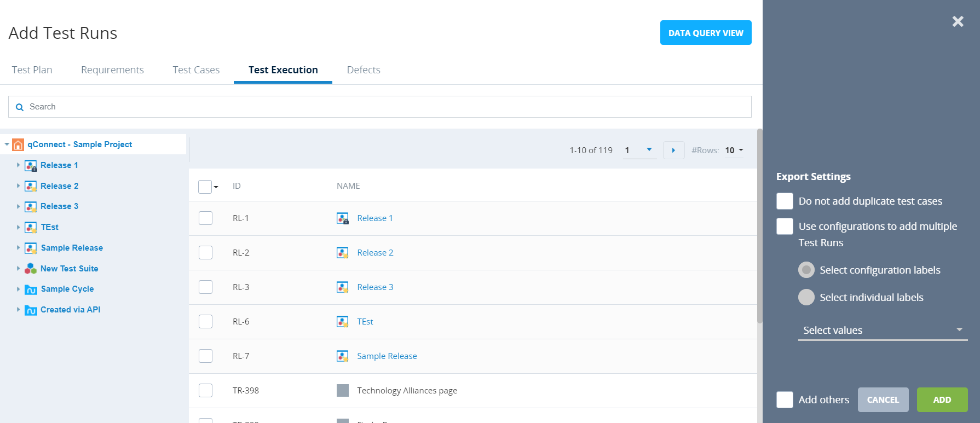Expand the Release 3 tree node
The width and height of the screenshot is (980, 423).
pos(18,206)
